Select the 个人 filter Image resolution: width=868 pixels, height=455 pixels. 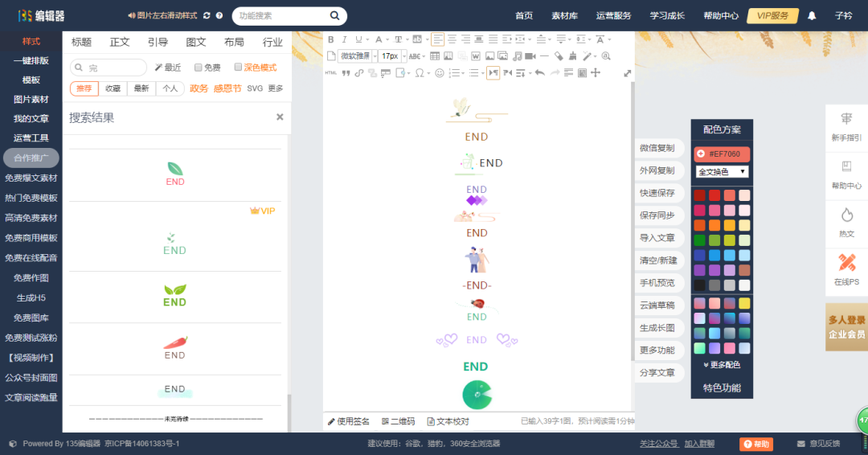pos(170,88)
